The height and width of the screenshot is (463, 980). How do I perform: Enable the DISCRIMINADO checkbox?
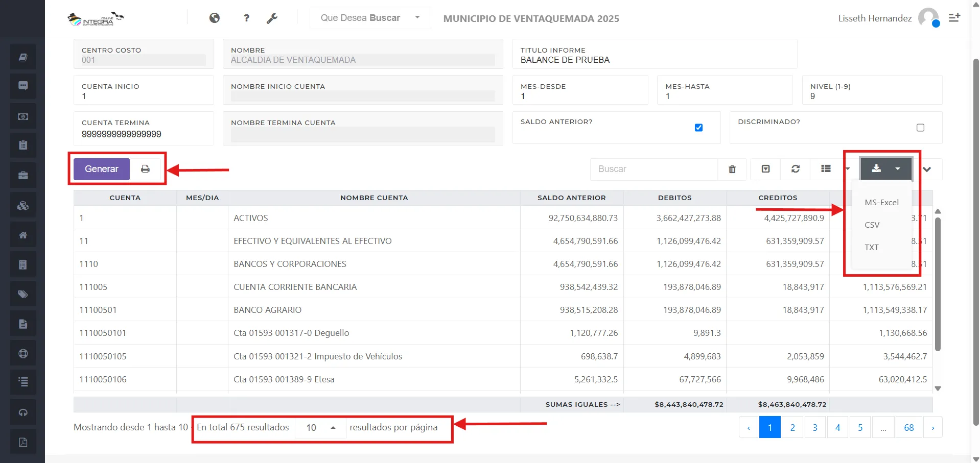pos(920,128)
